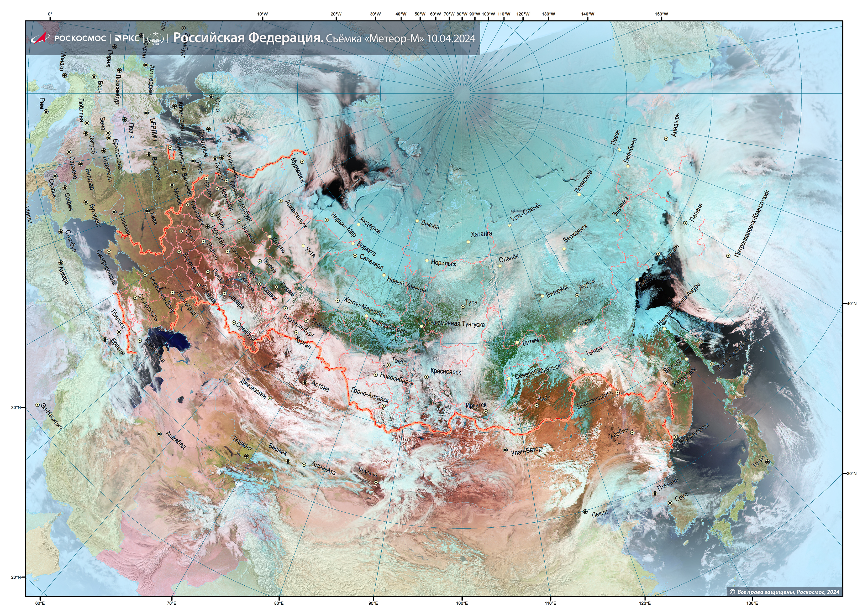Click the 150°W longitude label at top

pyautogui.click(x=661, y=14)
